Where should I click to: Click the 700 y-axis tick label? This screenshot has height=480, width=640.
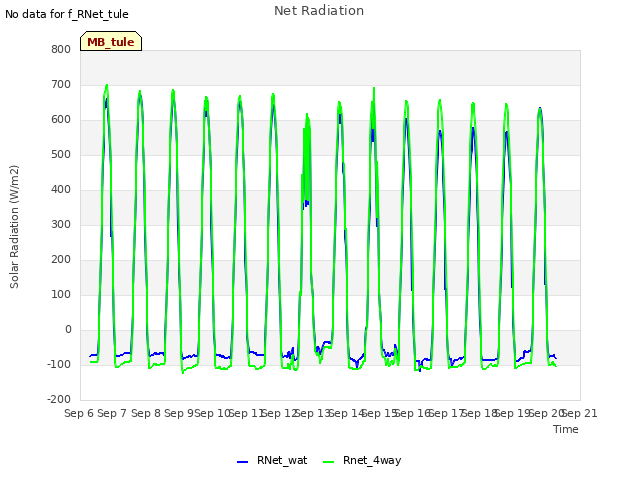point(61,84)
